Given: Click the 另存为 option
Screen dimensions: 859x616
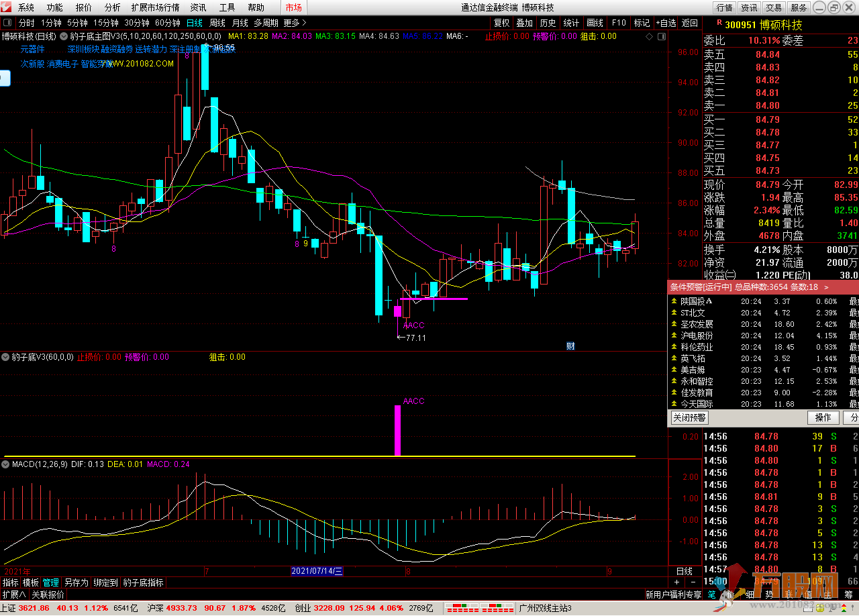Looking at the screenshot, I should (77, 582).
